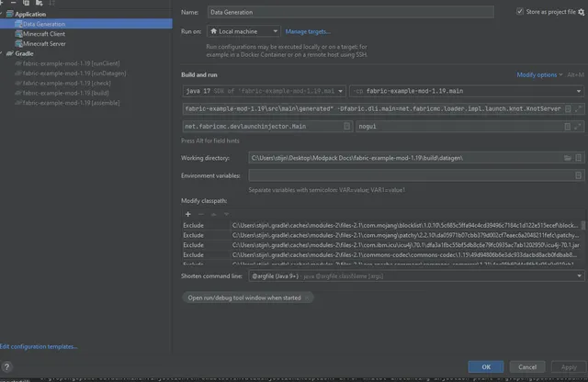Move the classpath entry down with the arrow
This screenshot has height=382, width=588.
(227, 214)
